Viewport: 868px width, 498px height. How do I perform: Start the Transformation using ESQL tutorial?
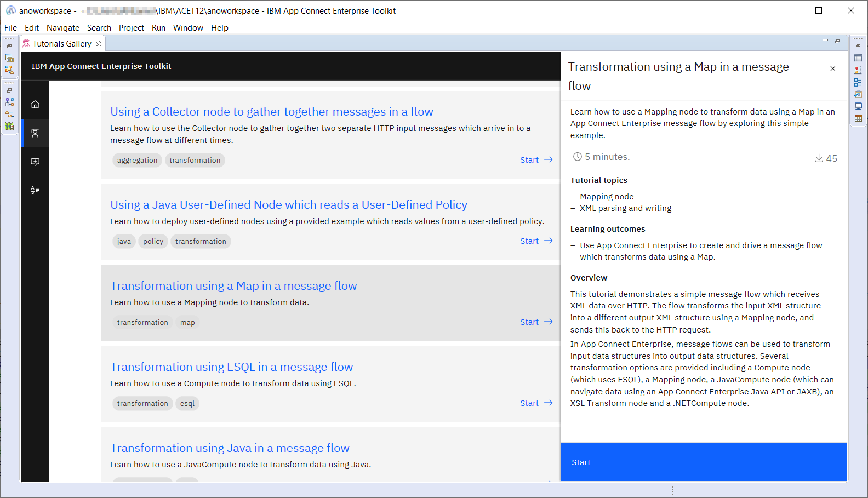[536, 403]
